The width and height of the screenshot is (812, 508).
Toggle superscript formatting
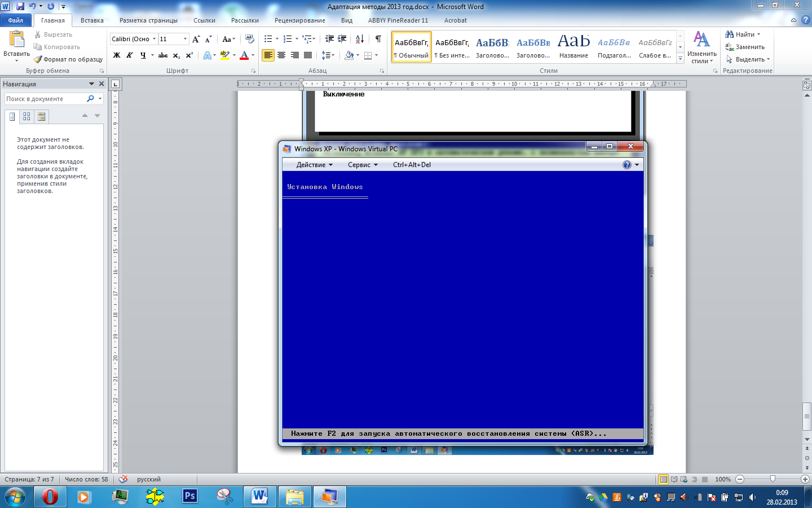pyautogui.click(x=189, y=55)
